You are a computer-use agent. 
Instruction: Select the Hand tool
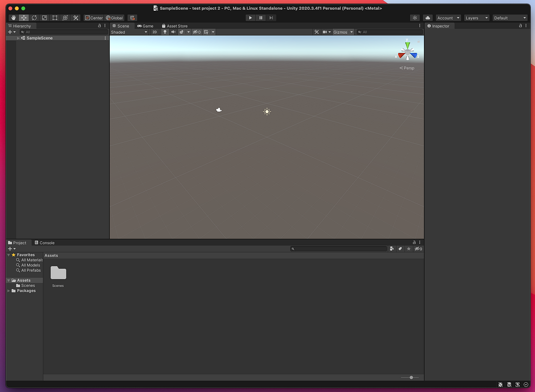13,18
